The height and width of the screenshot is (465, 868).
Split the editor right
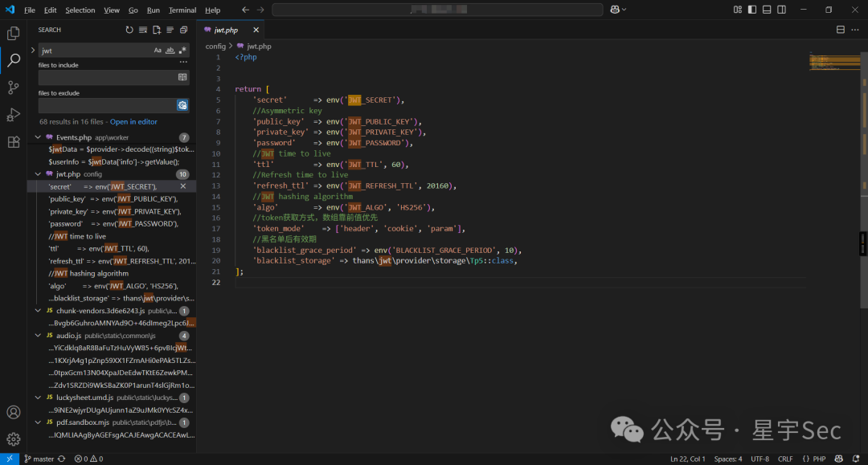pyautogui.click(x=841, y=30)
